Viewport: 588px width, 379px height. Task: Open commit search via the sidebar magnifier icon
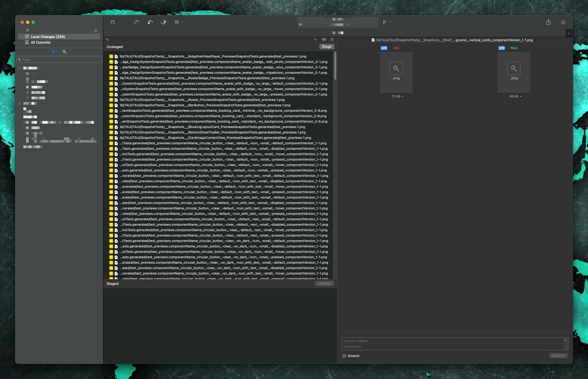(64, 52)
